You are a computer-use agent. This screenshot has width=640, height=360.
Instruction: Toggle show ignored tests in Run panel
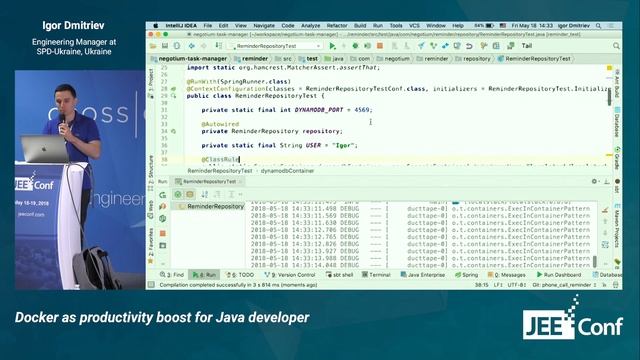[x=190, y=195]
